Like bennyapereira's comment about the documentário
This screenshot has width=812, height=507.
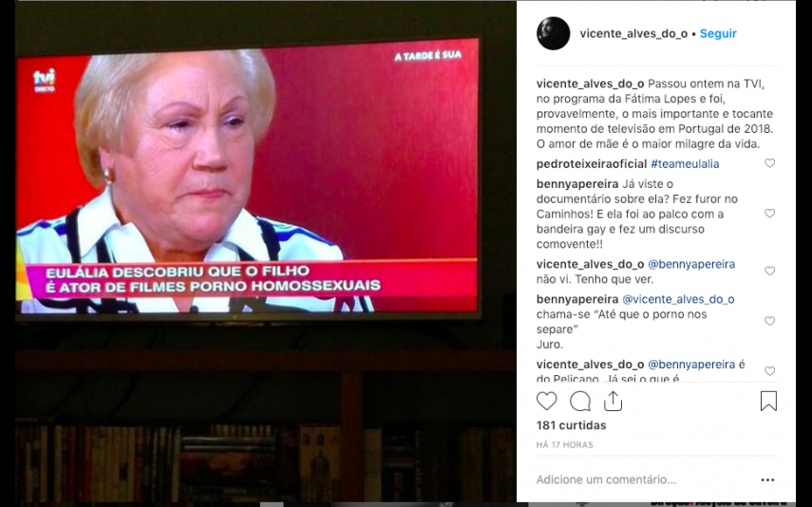click(769, 214)
